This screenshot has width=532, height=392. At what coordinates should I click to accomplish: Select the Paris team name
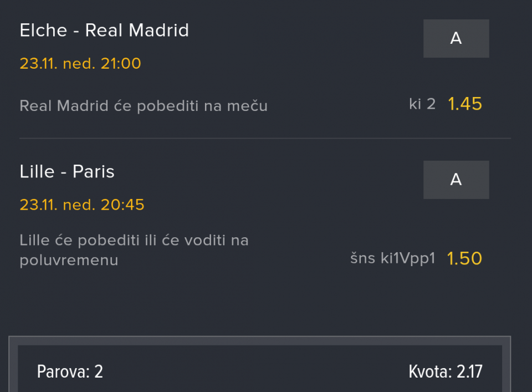tap(94, 172)
